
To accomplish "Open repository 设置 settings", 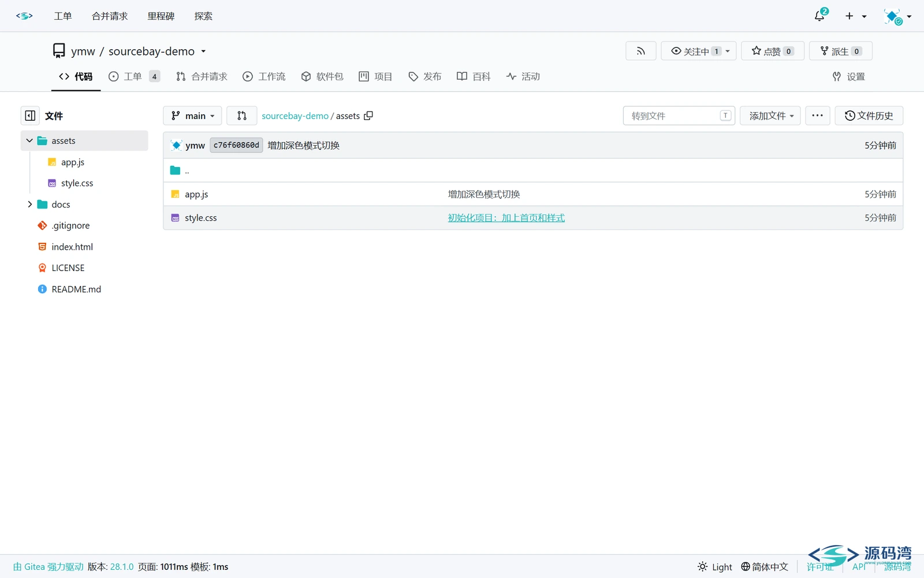I will click(x=849, y=76).
